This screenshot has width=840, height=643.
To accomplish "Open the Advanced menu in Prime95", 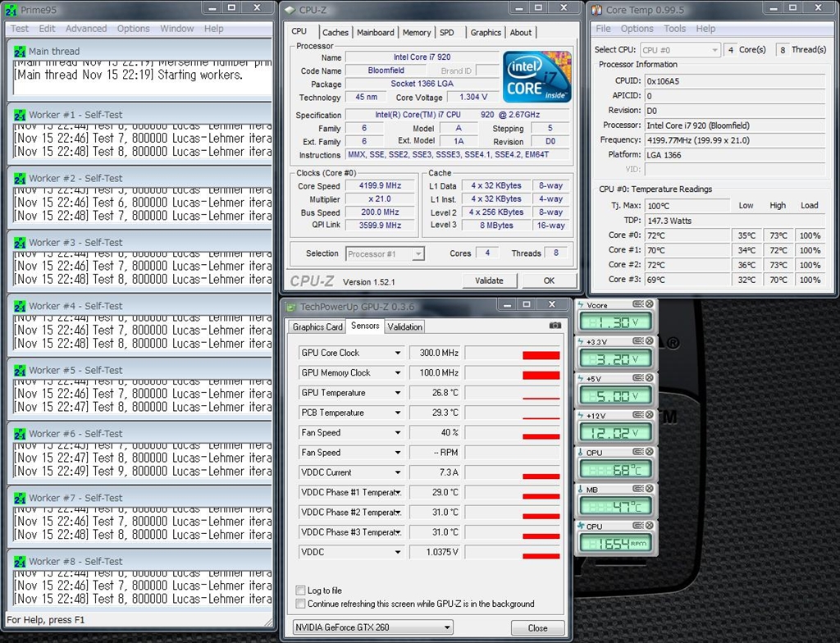I will tap(86, 28).
